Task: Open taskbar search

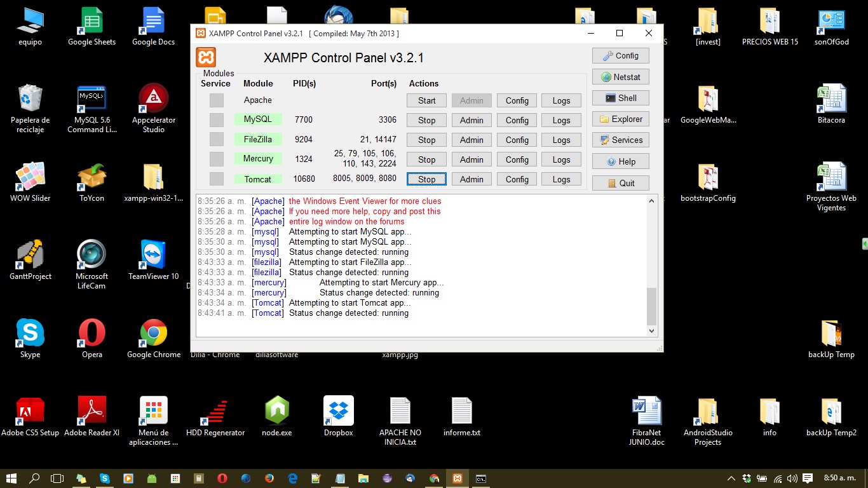Action: coord(34,478)
